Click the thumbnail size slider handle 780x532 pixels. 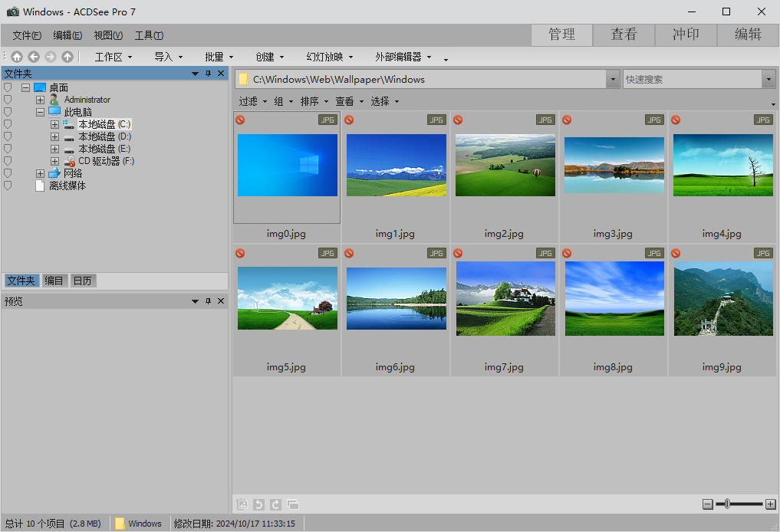(727, 504)
